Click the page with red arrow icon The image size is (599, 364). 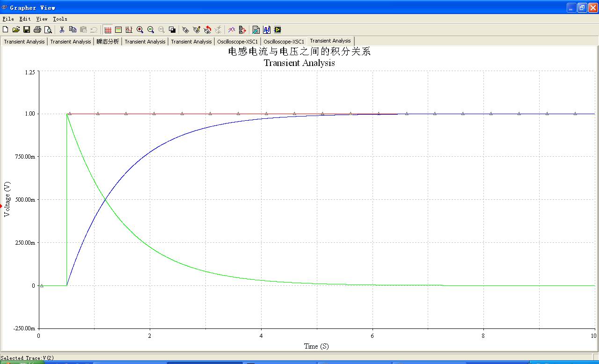click(x=242, y=30)
